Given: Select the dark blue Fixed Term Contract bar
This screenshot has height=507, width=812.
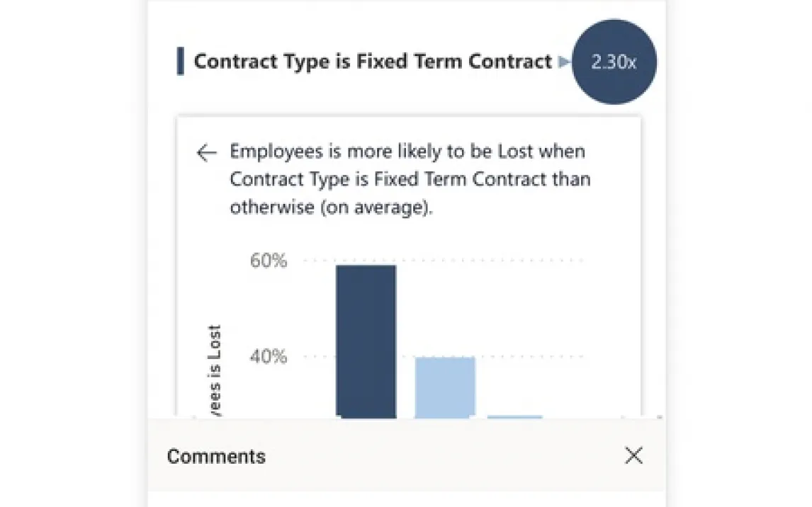Looking at the screenshot, I should [366, 340].
